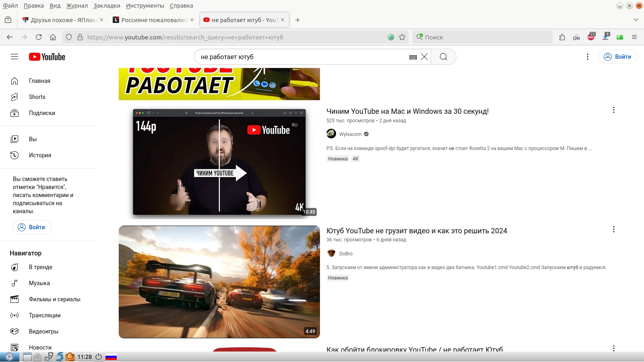
Task: Switch to the Друзья похоже - ЯПлакалъ tab
Action: pyautogui.click(x=62, y=20)
